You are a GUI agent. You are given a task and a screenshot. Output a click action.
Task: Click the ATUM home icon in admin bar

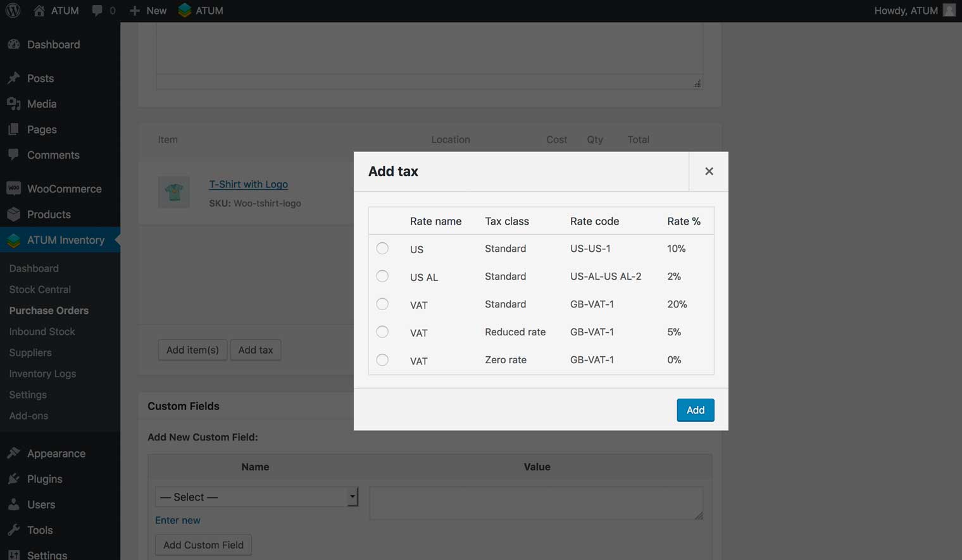pyautogui.click(x=39, y=11)
